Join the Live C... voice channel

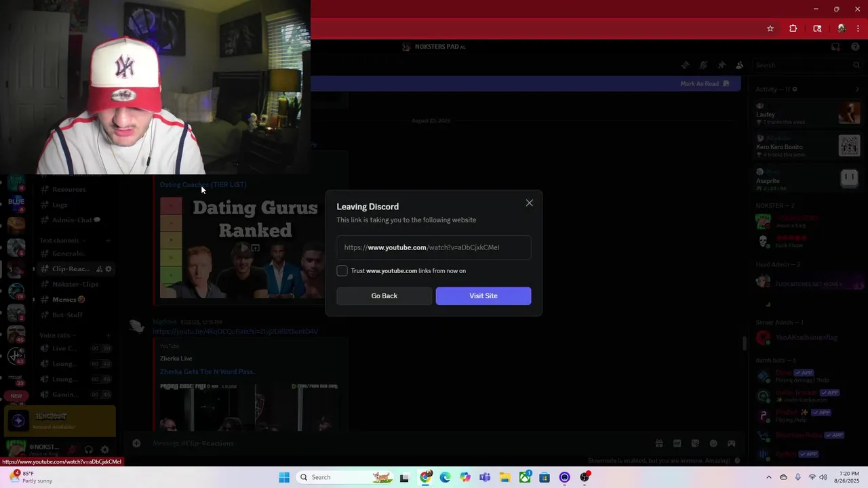click(64, 348)
